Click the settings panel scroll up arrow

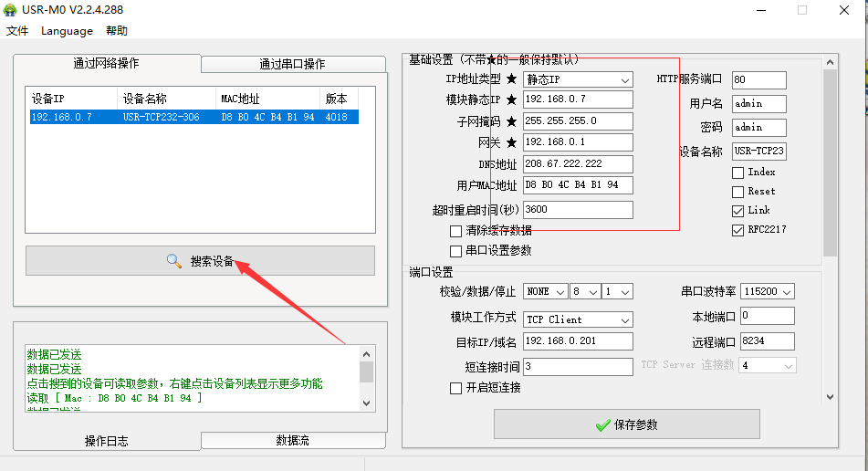tap(830, 63)
